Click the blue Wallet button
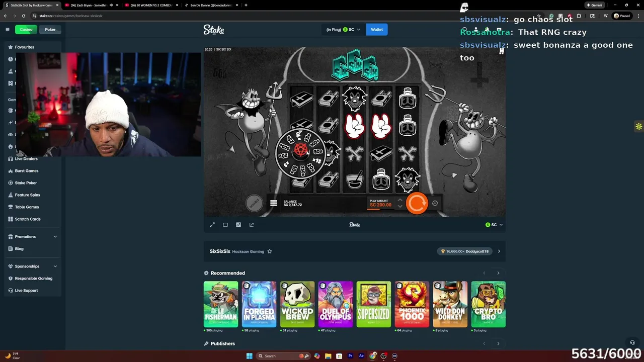The height and width of the screenshot is (362, 644). 377,30
